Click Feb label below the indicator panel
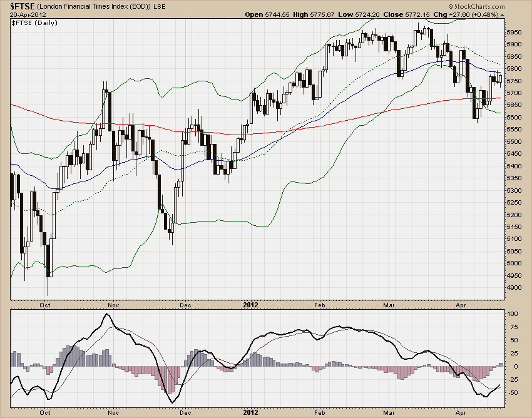Image resolution: width=532 pixels, height=418 pixels. click(x=320, y=413)
